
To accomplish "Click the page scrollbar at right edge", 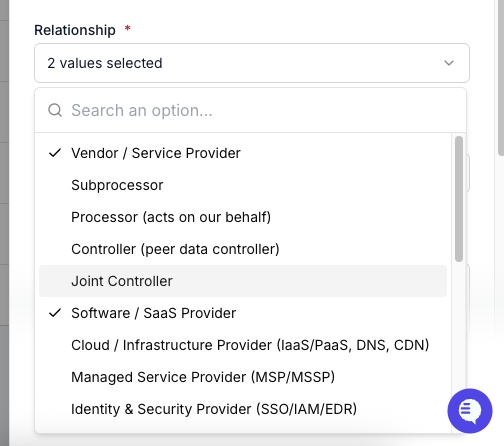I will click(501, 77).
